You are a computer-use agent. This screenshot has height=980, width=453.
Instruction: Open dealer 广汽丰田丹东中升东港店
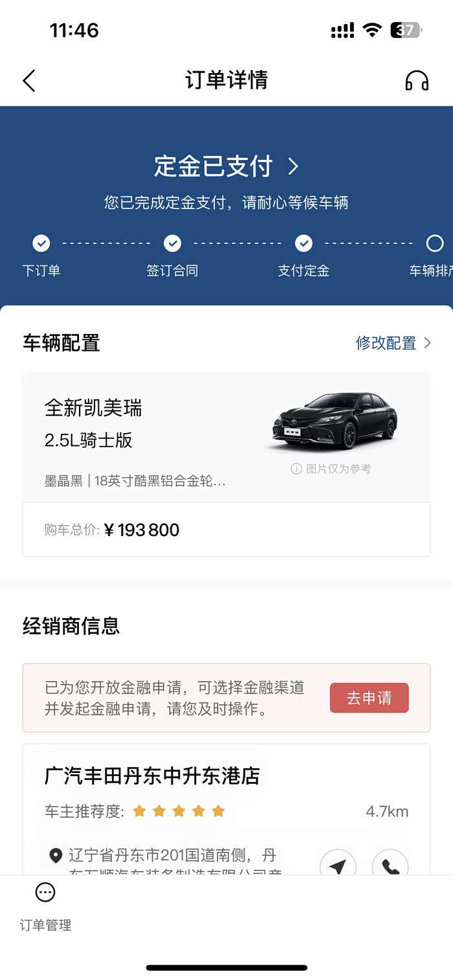tap(152, 775)
